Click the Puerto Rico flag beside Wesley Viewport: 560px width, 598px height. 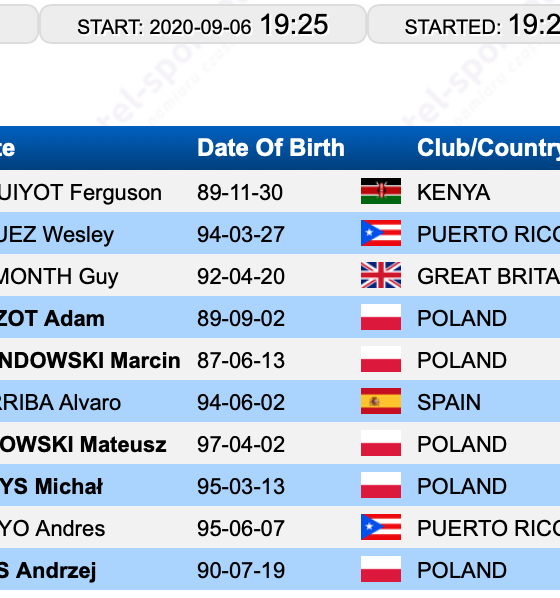click(x=381, y=233)
